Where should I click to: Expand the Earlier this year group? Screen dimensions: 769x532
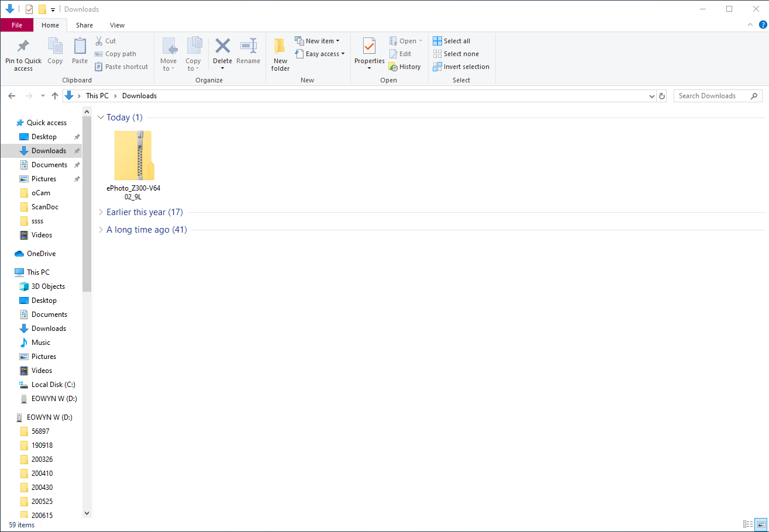(x=101, y=212)
